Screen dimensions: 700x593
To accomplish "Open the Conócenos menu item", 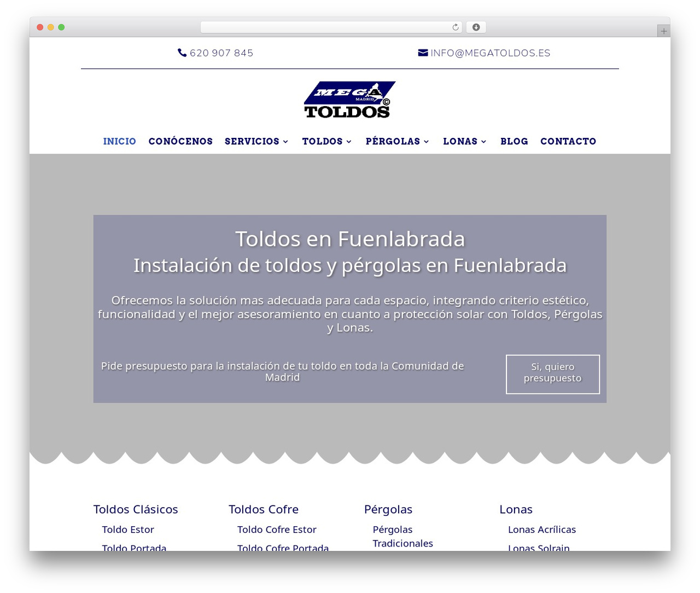I will [x=180, y=141].
